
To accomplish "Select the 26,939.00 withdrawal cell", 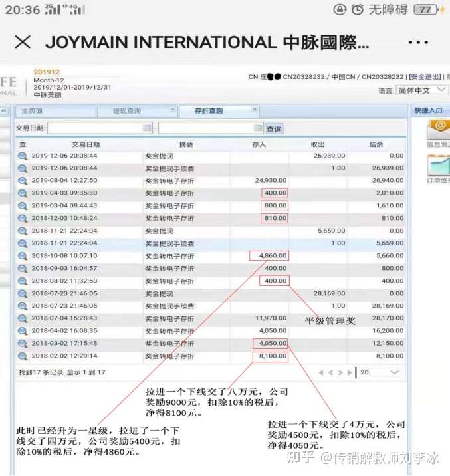I will point(329,156).
